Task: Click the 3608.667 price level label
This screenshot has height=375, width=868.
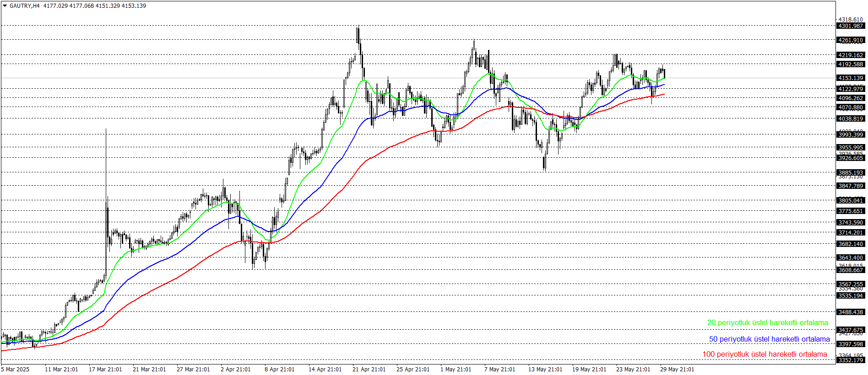Action: click(851, 270)
